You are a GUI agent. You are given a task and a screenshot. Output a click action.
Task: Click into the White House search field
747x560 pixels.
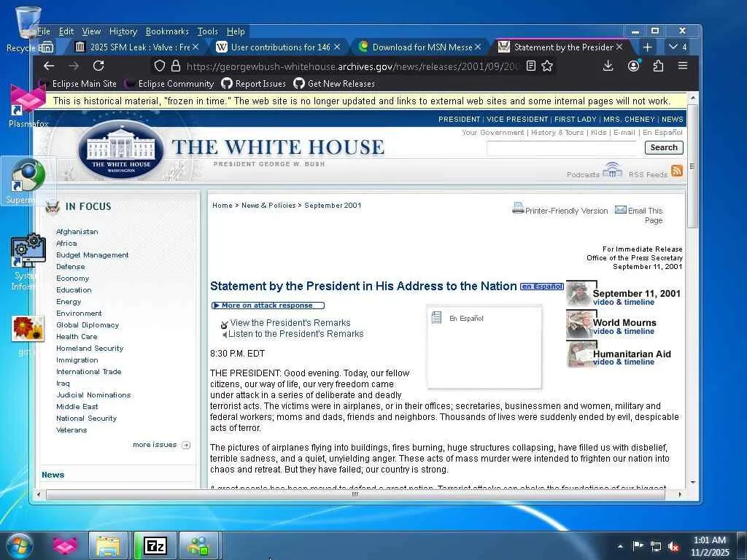coord(562,148)
